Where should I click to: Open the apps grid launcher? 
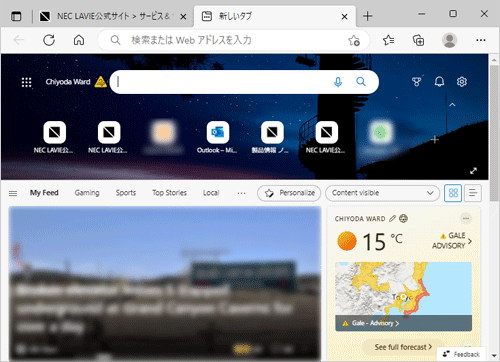coord(26,82)
